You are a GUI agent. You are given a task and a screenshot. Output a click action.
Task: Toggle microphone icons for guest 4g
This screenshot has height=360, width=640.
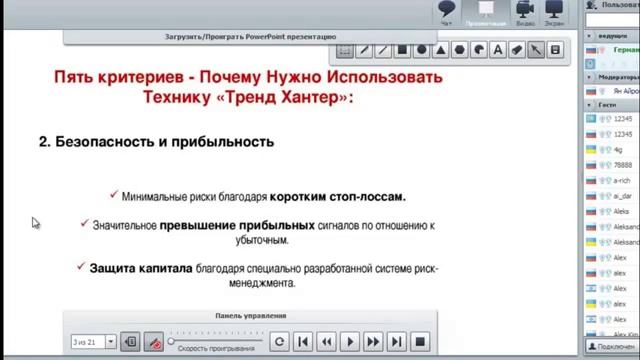click(x=605, y=150)
